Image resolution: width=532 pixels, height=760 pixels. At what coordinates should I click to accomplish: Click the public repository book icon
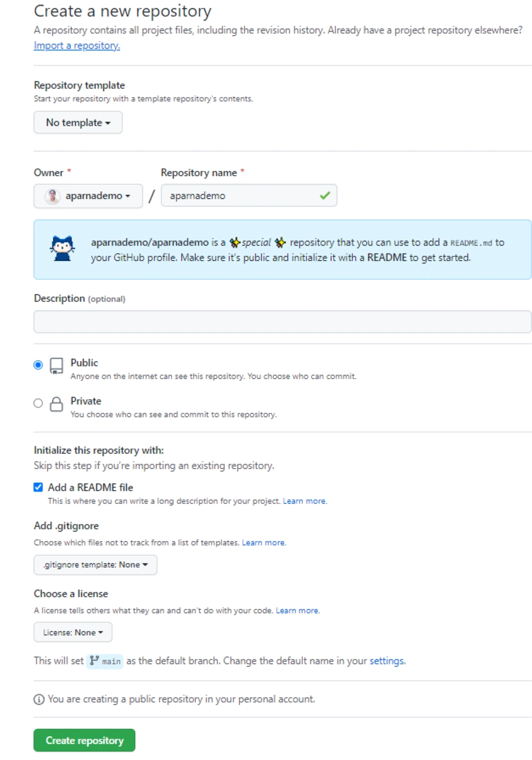pos(57,366)
